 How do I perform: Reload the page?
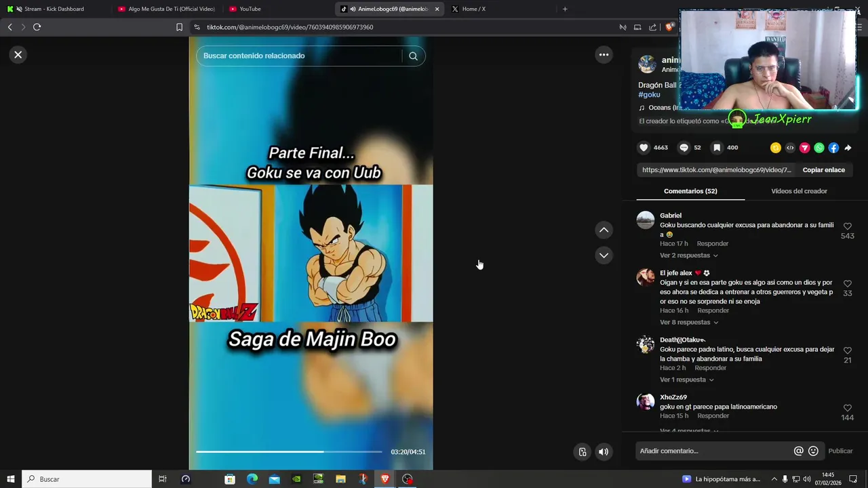37,27
